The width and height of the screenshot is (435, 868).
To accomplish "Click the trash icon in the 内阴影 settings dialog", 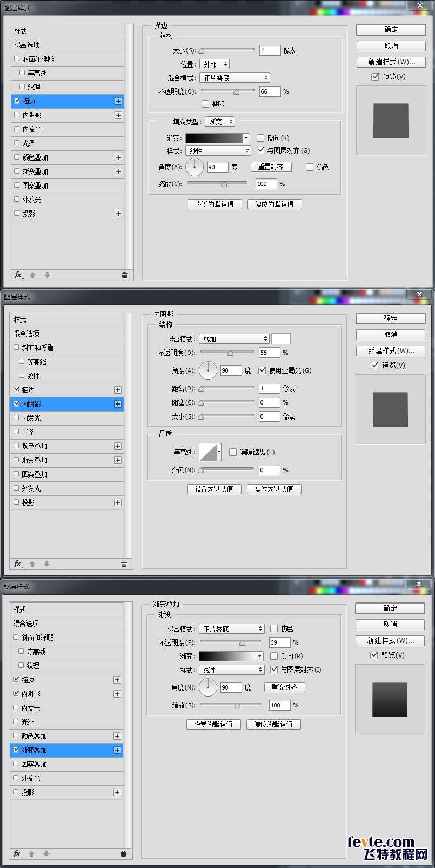I will (124, 564).
